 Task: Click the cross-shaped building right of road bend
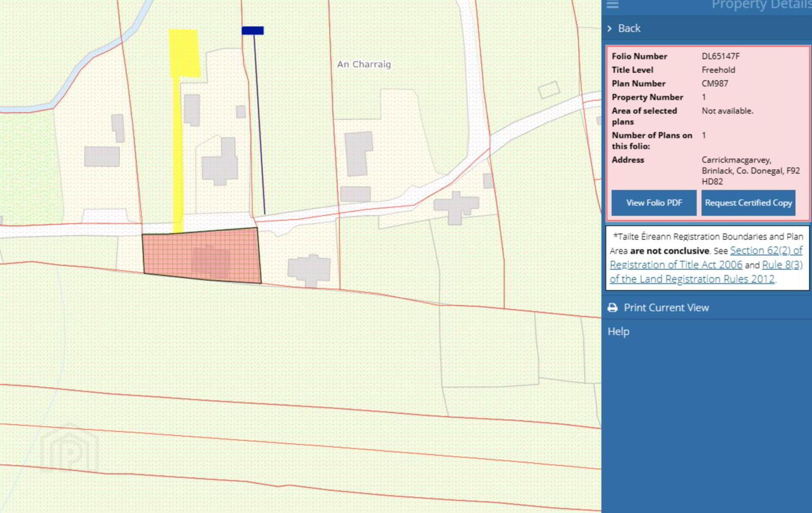click(456, 207)
